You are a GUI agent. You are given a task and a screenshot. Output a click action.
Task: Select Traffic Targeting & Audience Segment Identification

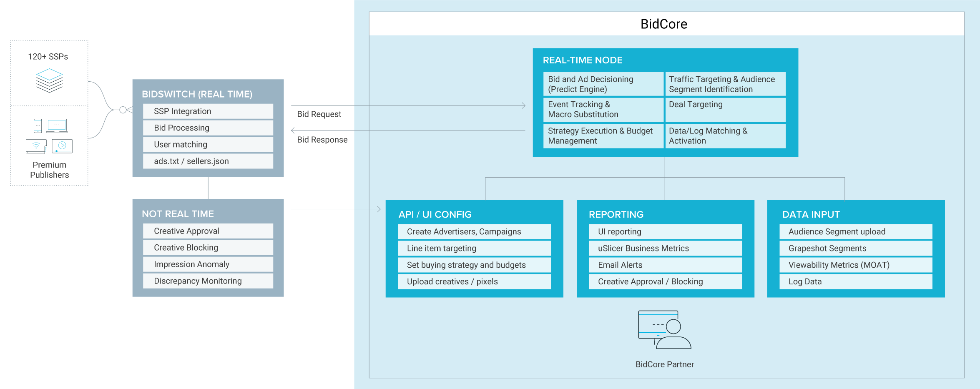(725, 84)
